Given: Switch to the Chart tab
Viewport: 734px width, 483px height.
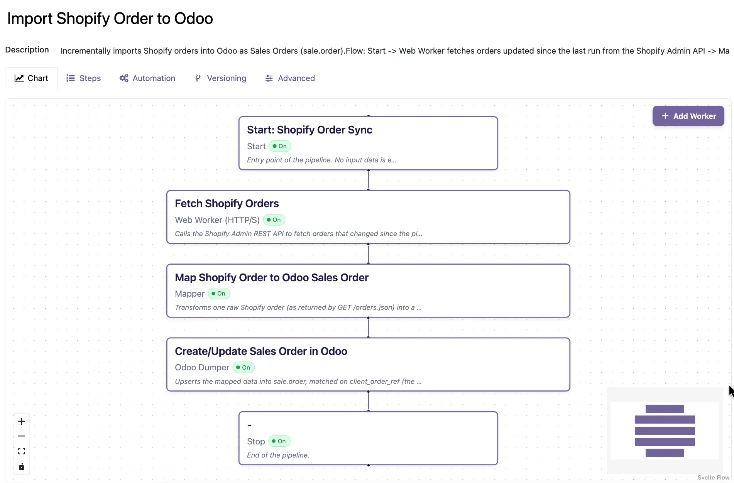Looking at the screenshot, I should pyautogui.click(x=31, y=78).
